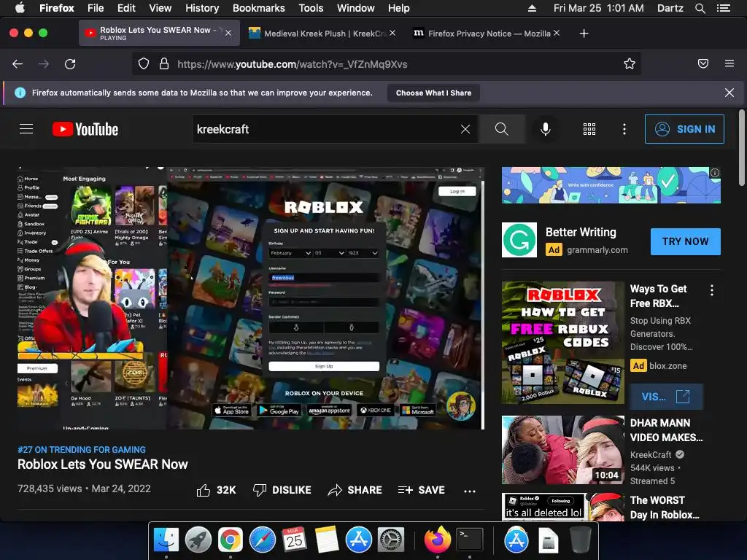
Task: Open Roblox free Robux codes ad thumbnail
Action: pos(562,343)
